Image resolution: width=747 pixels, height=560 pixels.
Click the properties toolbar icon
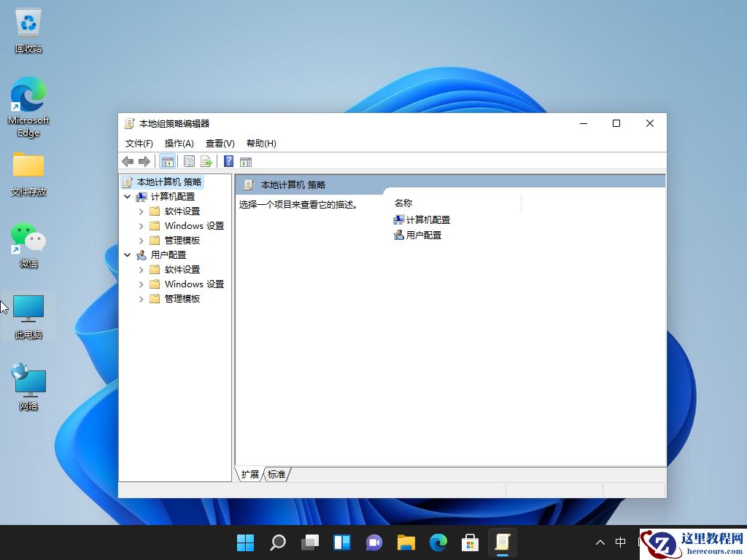coord(188,161)
